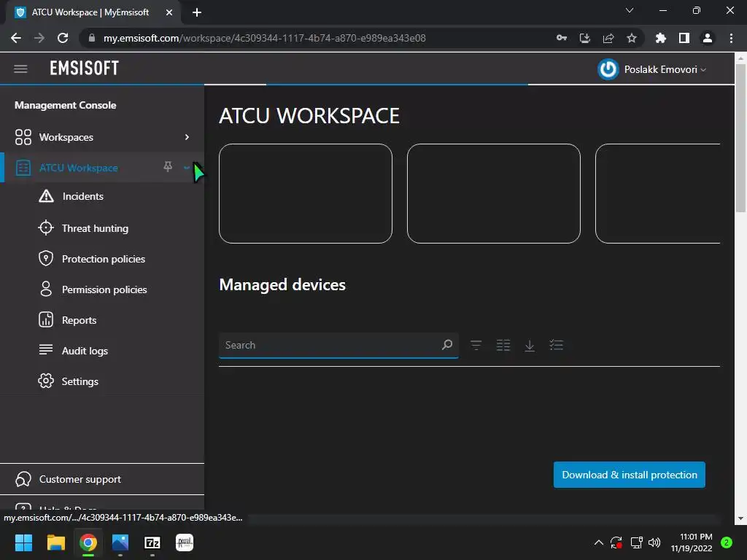
Task: Click the Settings gear icon
Action: tap(46, 381)
